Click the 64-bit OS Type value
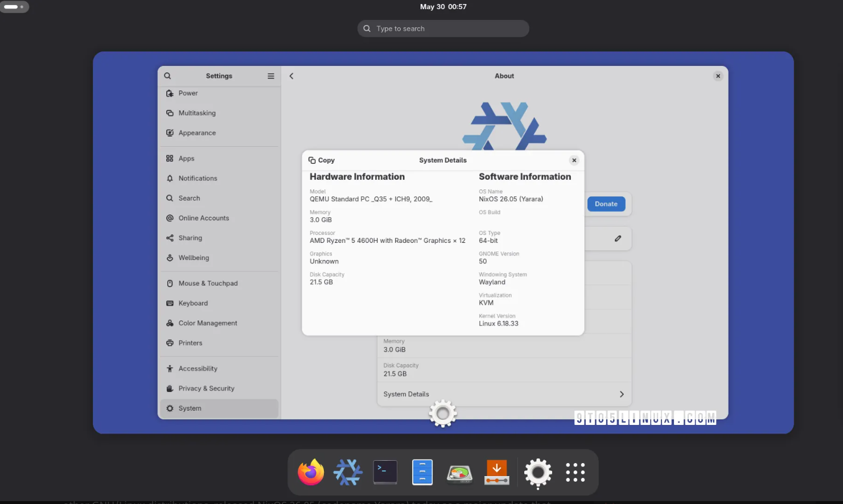The image size is (843, 504). pyautogui.click(x=488, y=241)
